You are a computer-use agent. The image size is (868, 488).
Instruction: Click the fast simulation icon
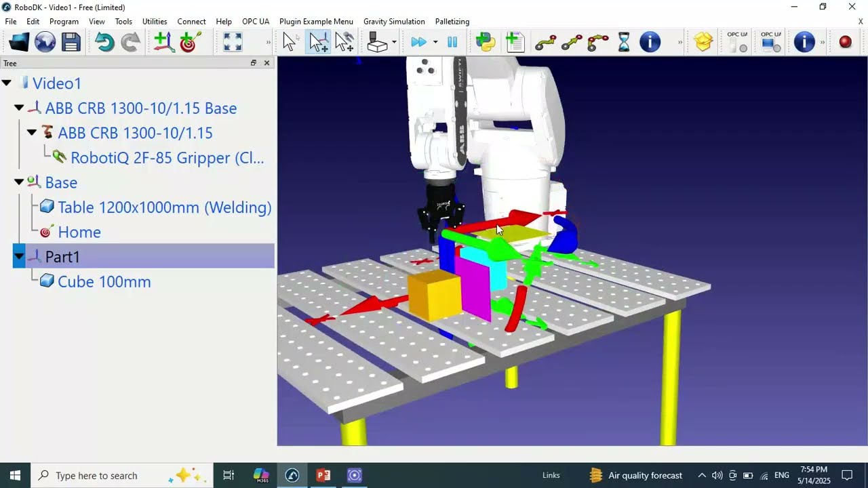[x=418, y=42]
